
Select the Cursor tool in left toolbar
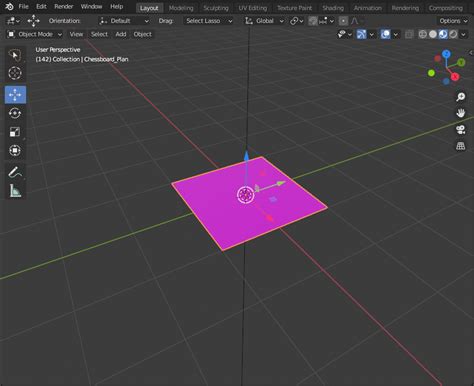pos(15,73)
